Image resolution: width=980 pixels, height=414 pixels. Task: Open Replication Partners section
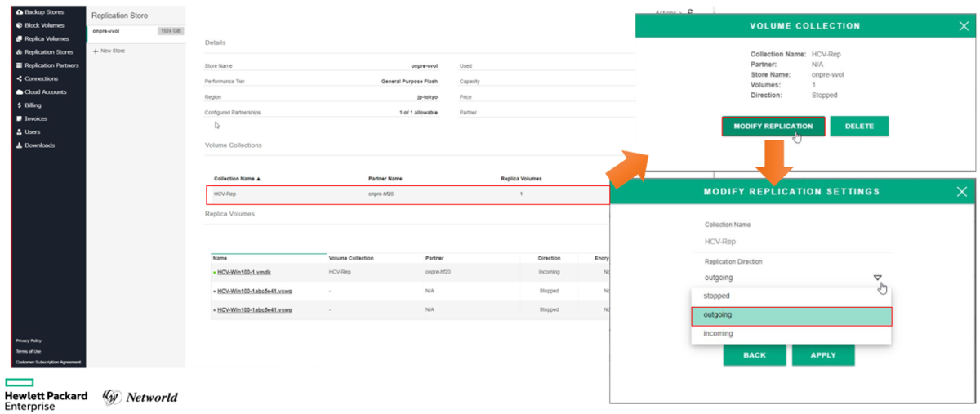52,65
